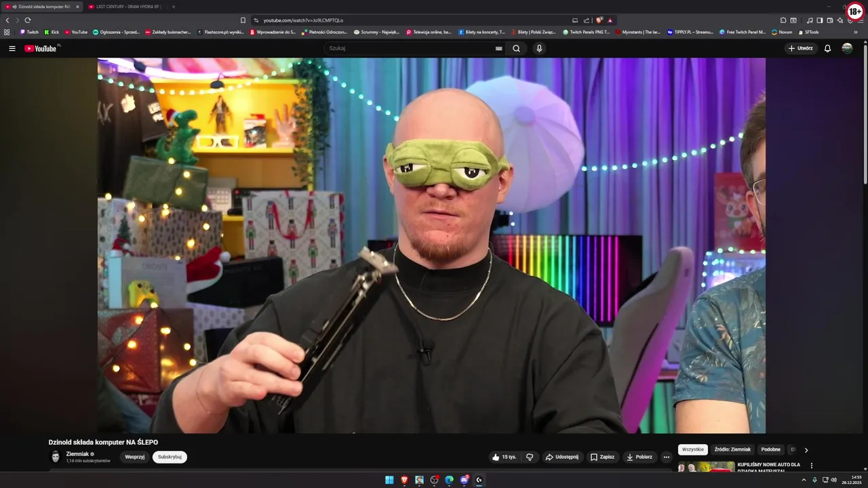Click on the video player
This screenshot has height=488, width=868.
(x=431, y=245)
